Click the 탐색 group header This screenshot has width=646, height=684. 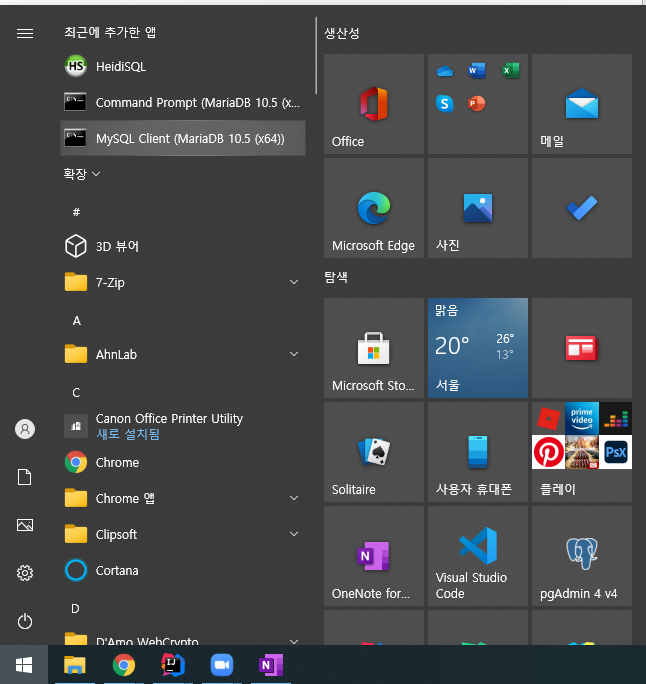pyautogui.click(x=336, y=277)
